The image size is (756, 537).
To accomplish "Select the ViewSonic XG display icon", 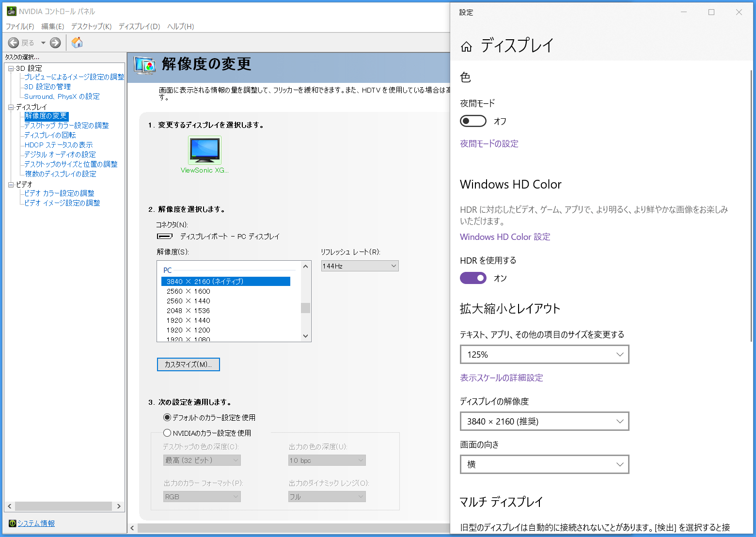I will pos(205,150).
